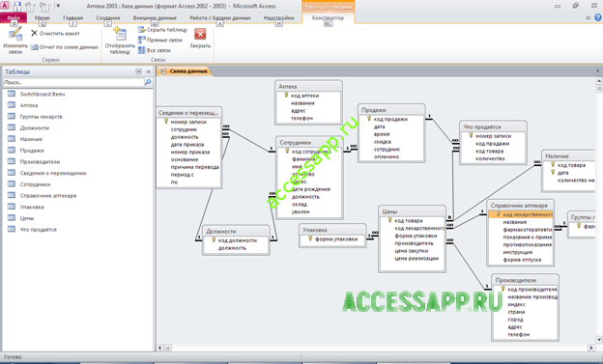This screenshot has height=364, width=603.
Task: Click цена реализации field in Цены box
Action: (416, 259)
